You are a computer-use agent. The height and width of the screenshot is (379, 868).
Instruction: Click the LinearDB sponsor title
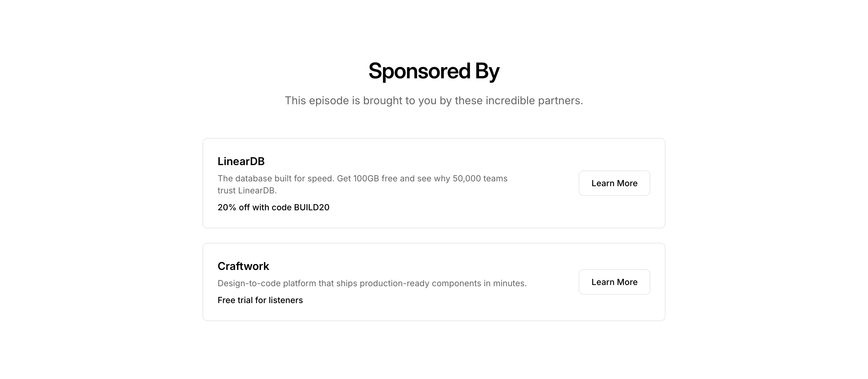click(241, 161)
